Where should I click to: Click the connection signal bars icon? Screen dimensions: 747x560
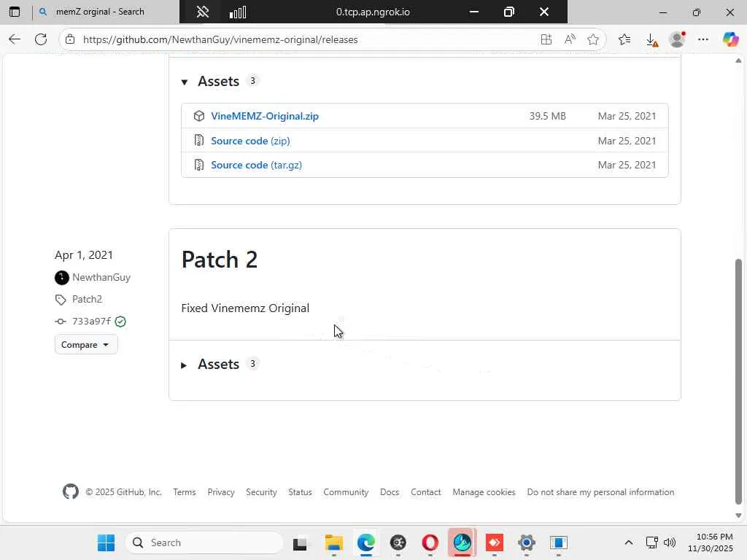pos(238,12)
